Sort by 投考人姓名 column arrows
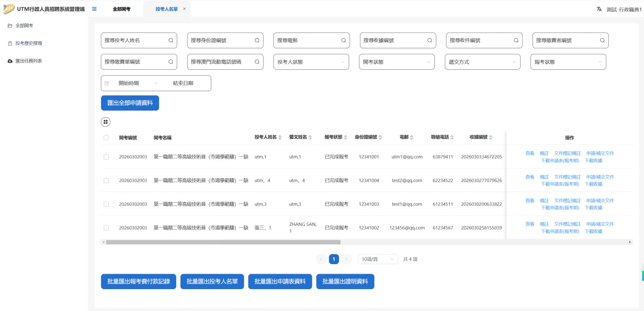644x311 pixels. [280, 137]
